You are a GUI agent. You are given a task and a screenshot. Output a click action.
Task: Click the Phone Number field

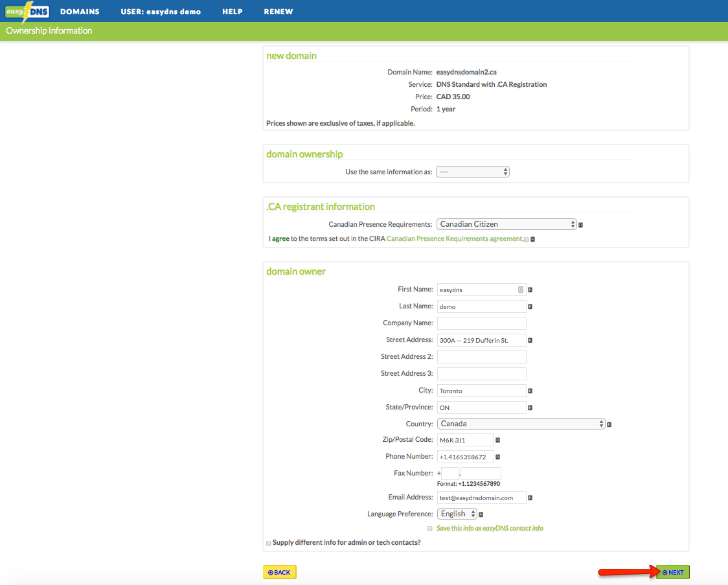(x=465, y=457)
